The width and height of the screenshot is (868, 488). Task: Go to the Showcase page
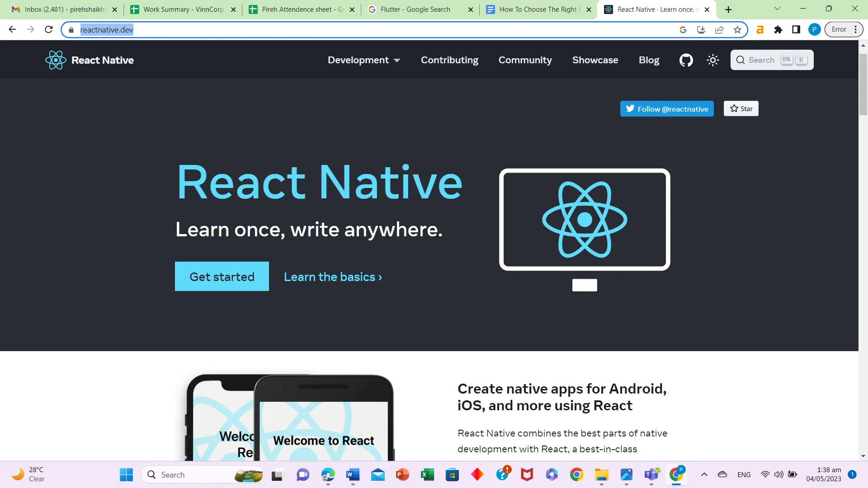(595, 60)
